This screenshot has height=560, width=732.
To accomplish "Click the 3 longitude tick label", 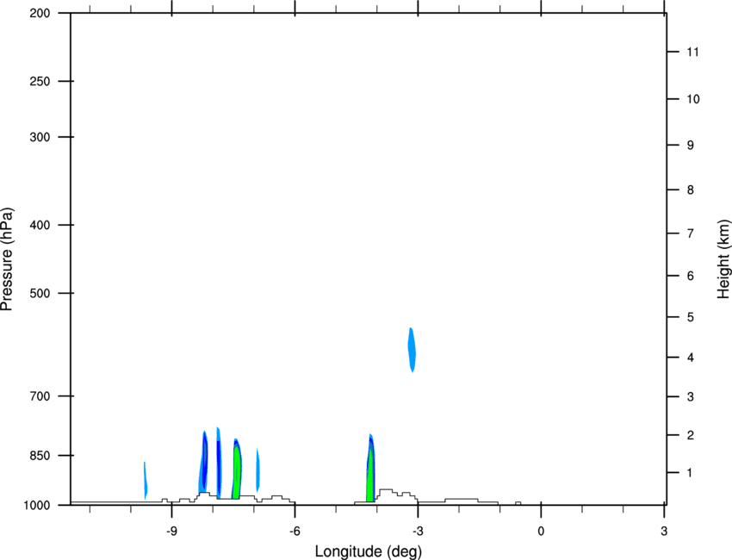I will [x=664, y=531].
